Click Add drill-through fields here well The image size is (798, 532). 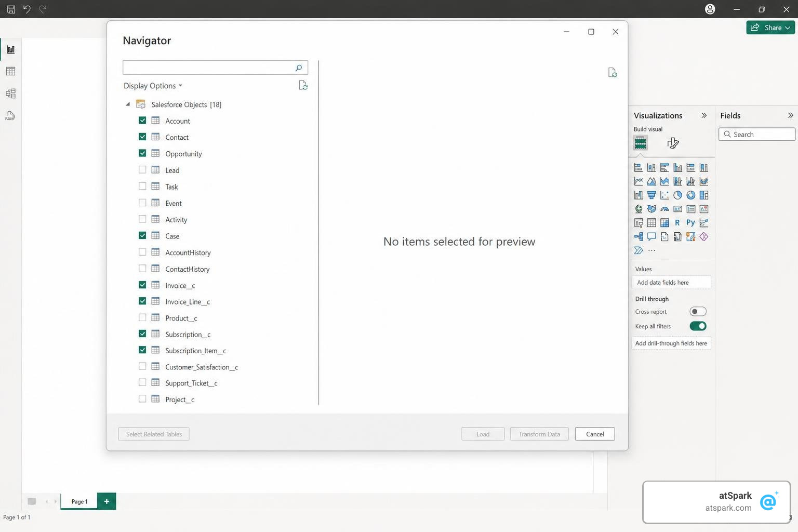(x=671, y=343)
